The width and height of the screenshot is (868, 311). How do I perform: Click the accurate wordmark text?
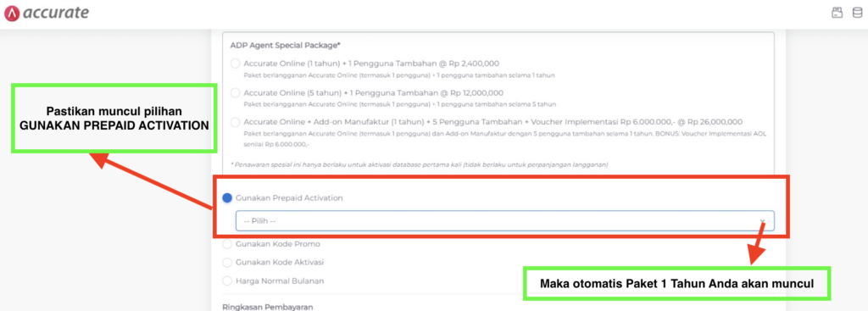pos(56,13)
